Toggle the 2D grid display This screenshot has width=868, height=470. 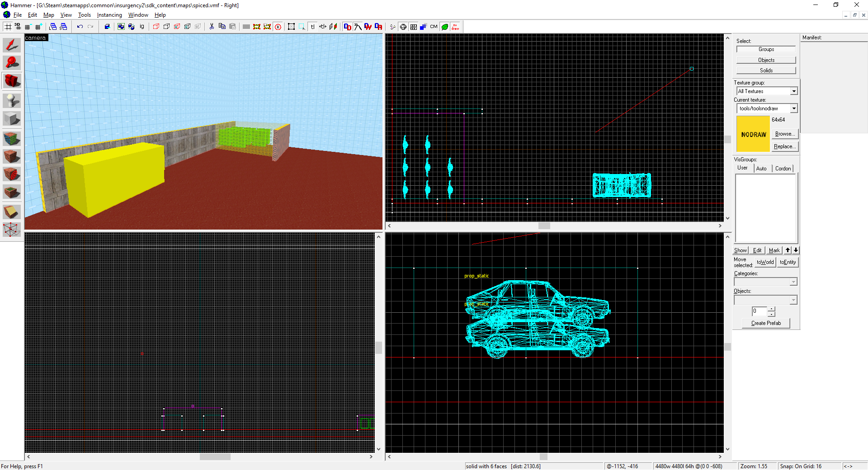pyautogui.click(x=8, y=27)
